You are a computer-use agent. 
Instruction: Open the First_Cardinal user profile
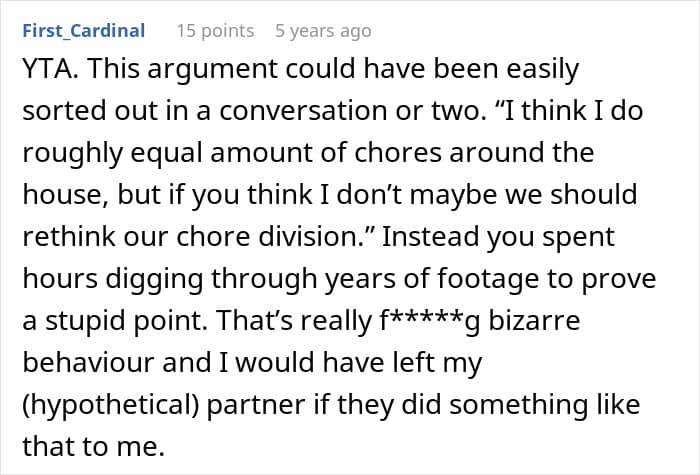point(83,31)
